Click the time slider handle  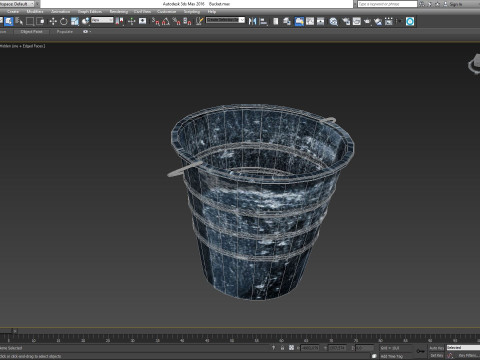8,331
